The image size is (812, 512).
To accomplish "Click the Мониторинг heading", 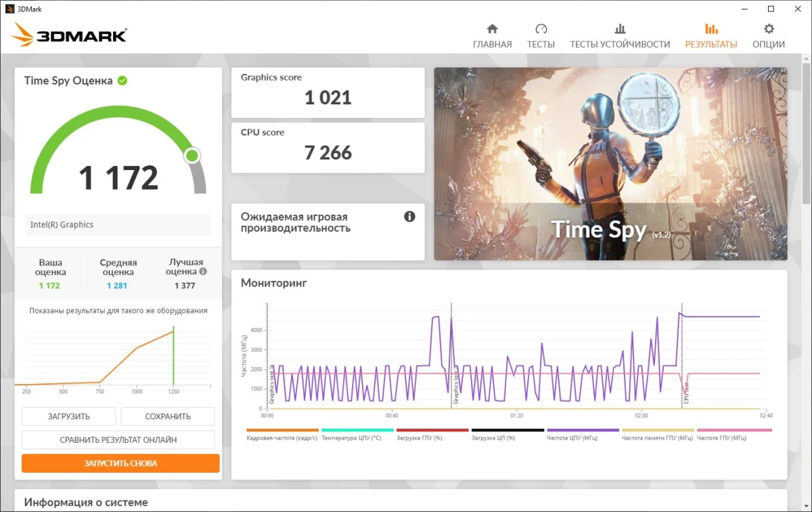I will (x=274, y=283).
